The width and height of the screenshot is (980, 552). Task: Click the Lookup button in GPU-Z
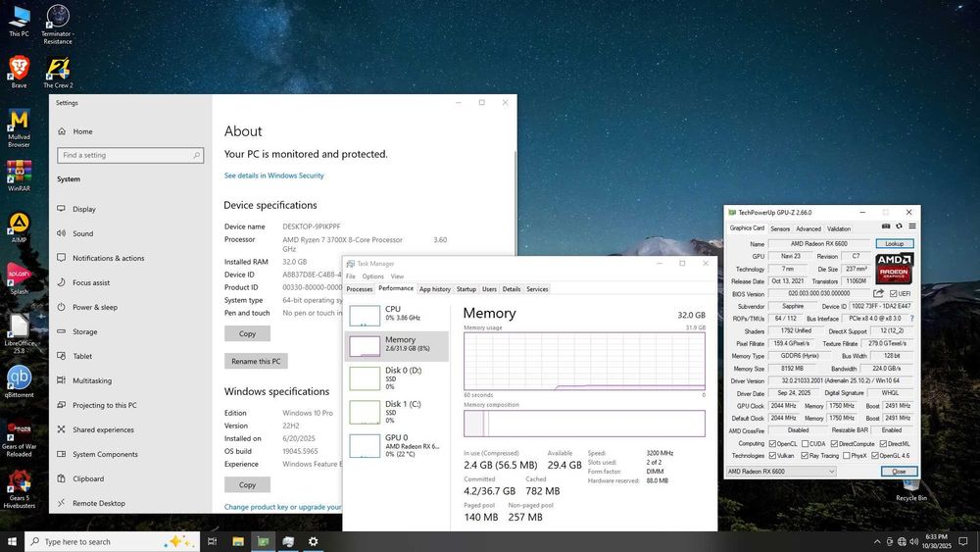click(x=895, y=243)
